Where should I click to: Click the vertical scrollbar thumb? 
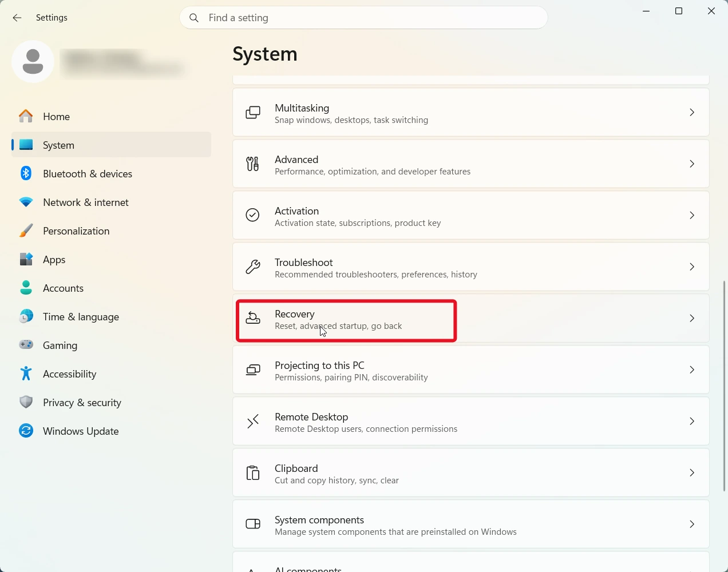coord(725,386)
